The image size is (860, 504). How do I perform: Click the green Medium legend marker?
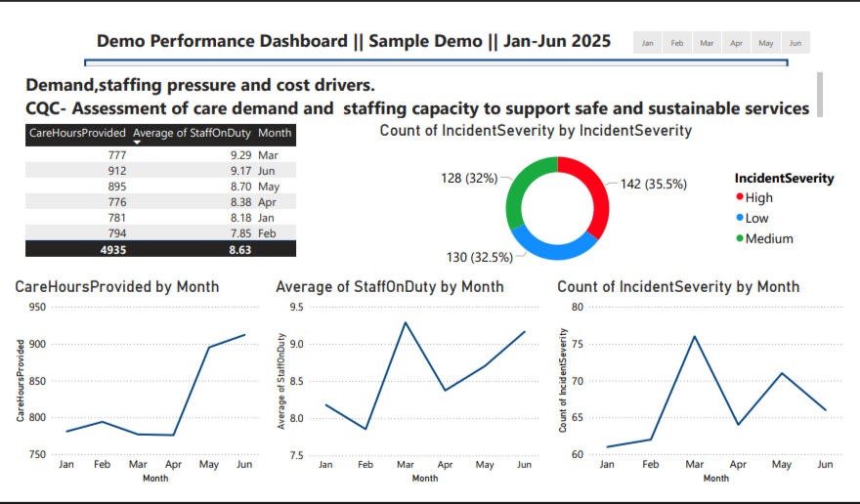[x=740, y=238]
